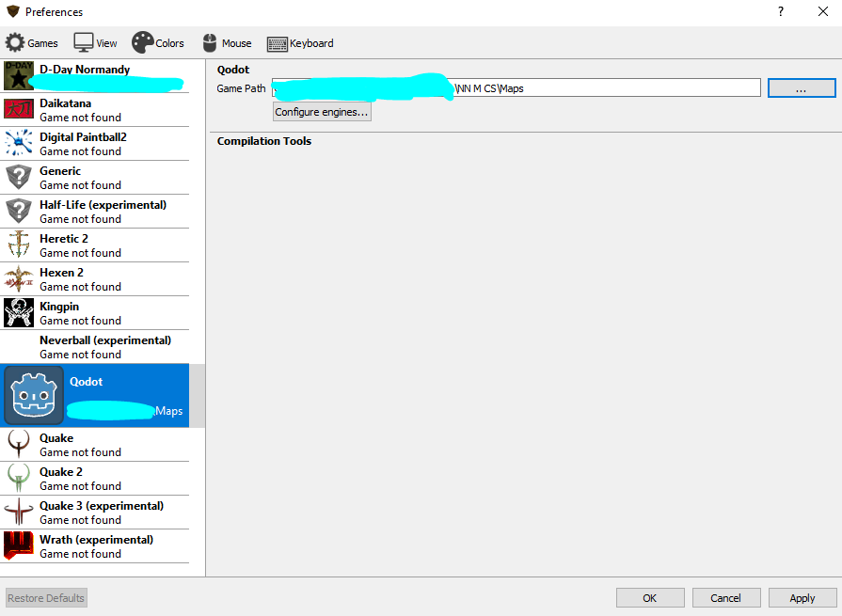Switch to the View tab label
This screenshot has height=616, width=842.
click(106, 43)
